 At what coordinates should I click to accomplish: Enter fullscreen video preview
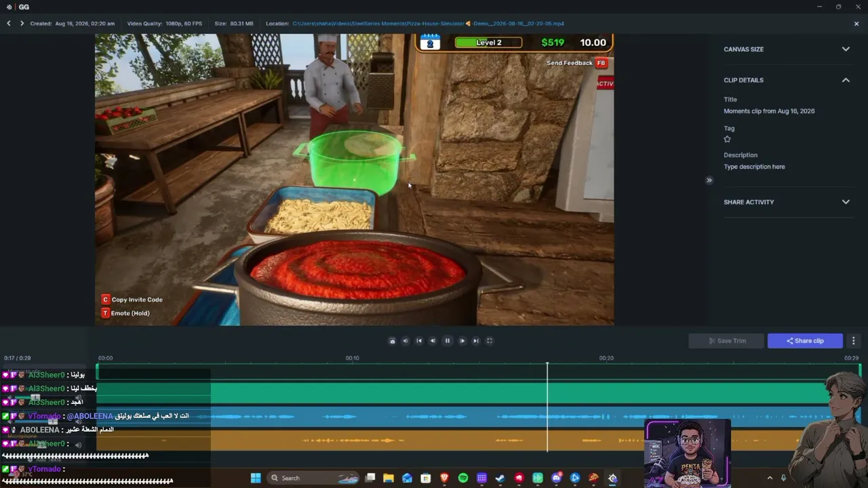490,341
